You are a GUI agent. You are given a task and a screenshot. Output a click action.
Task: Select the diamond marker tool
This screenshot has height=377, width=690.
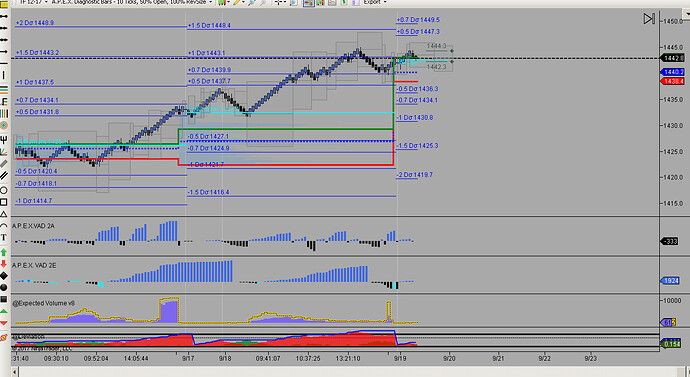pos(4,276)
